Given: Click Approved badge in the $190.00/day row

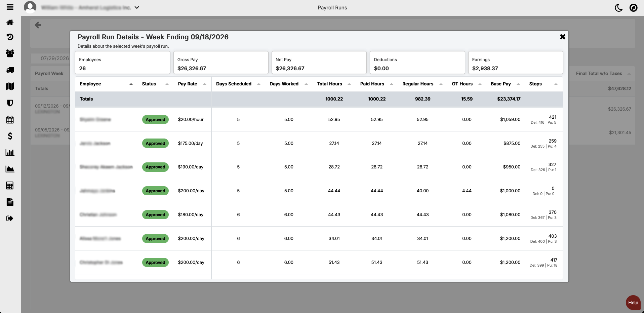Looking at the screenshot, I should tap(155, 167).
